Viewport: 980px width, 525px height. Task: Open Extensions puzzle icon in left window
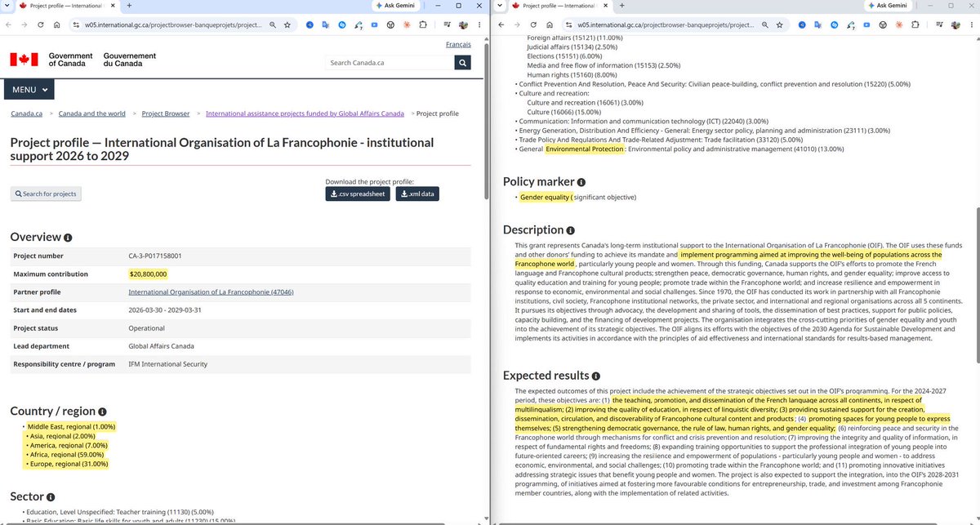(x=422, y=25)
